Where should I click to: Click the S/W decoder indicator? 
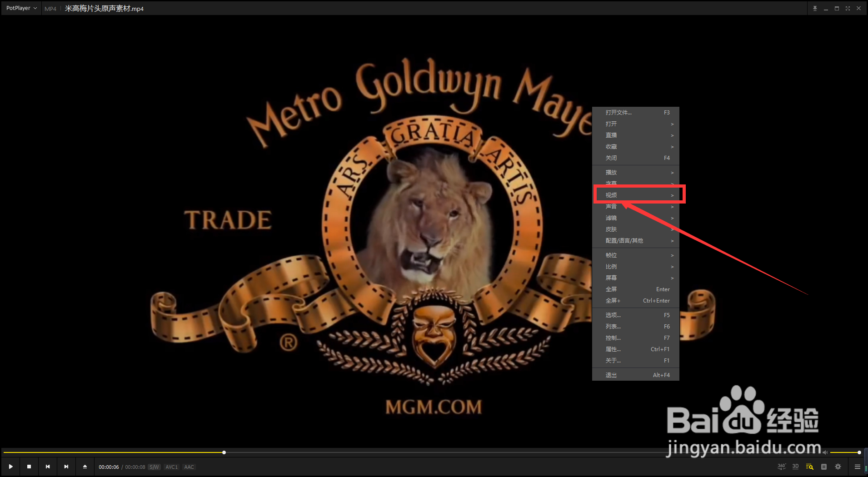(x=155, y=467)
